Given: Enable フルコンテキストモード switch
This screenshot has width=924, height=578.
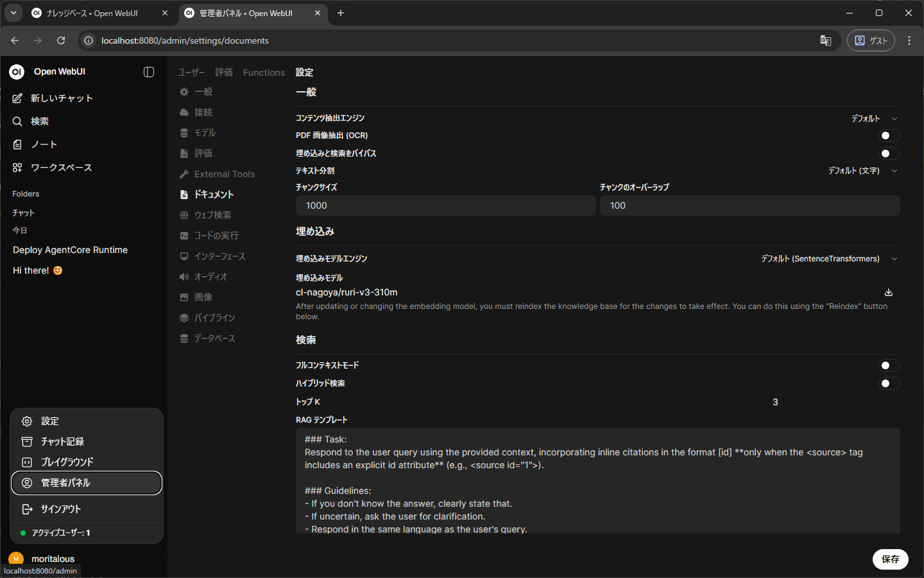Looking at the screenshot, I should (x=889, y=365).
